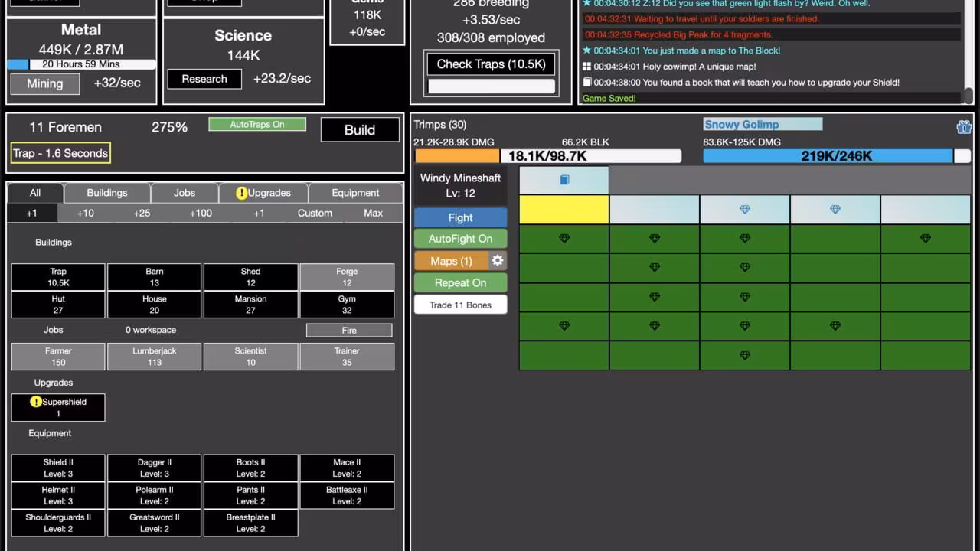Open the All tab

(x=35, y=193)
